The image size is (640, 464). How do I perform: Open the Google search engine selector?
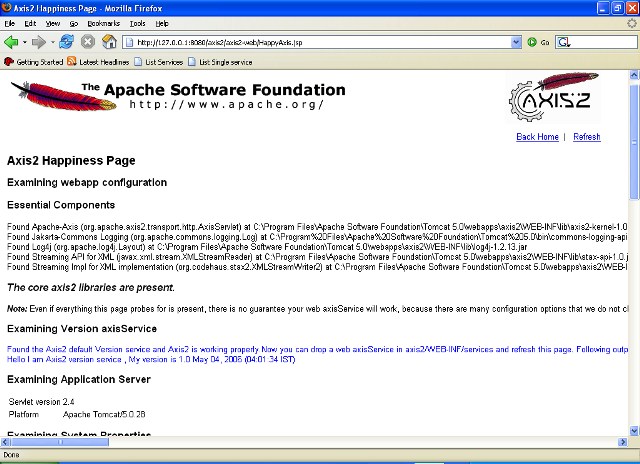[x=564, y=42]
